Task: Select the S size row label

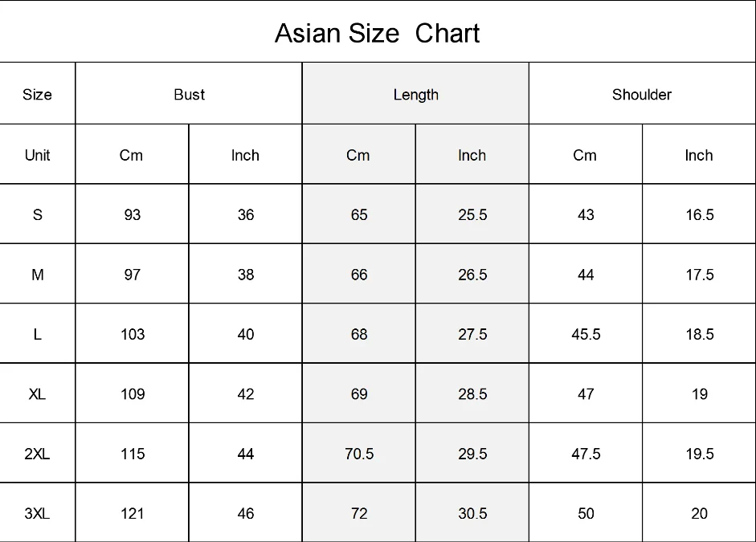Action: click(x=37, y=214)
